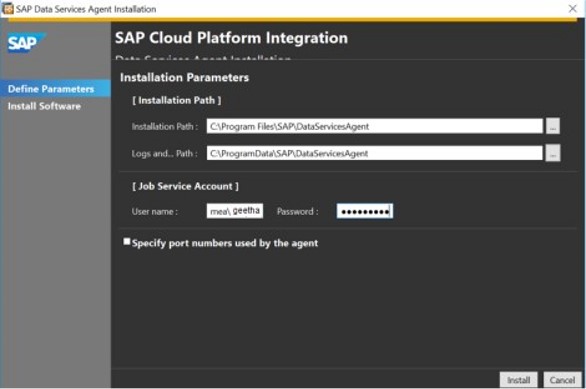The image size is (586, 389).
Task: Click into the Logs and.. Path text field
Action: pos(374,153)
